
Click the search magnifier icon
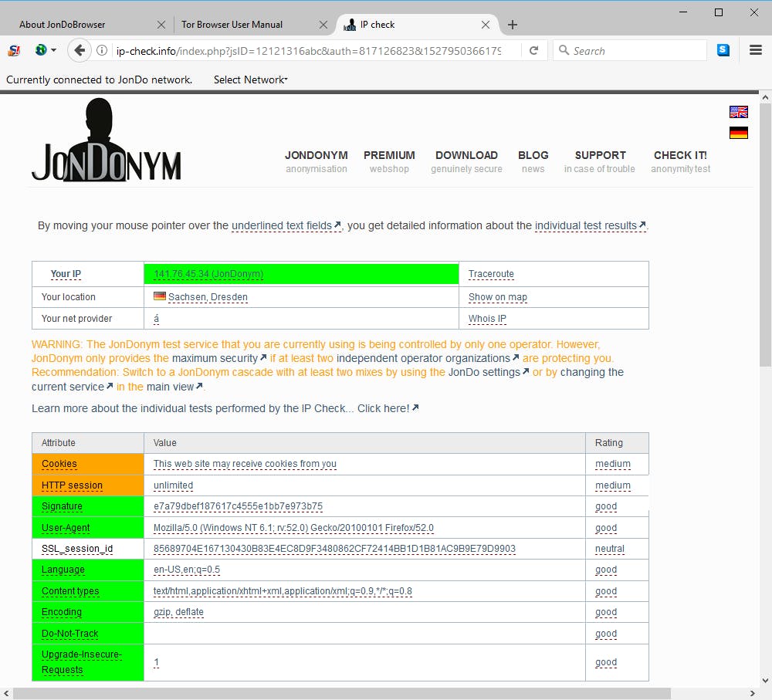click(x=564, y=50)
